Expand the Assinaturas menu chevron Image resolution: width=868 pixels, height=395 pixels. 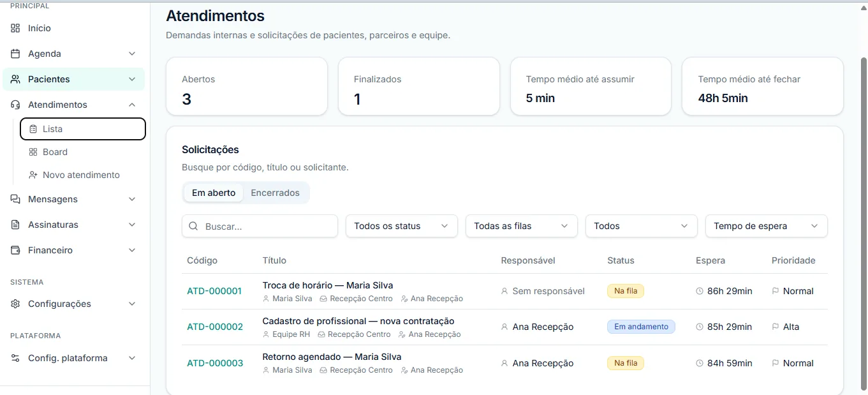(x=132, y=225)
